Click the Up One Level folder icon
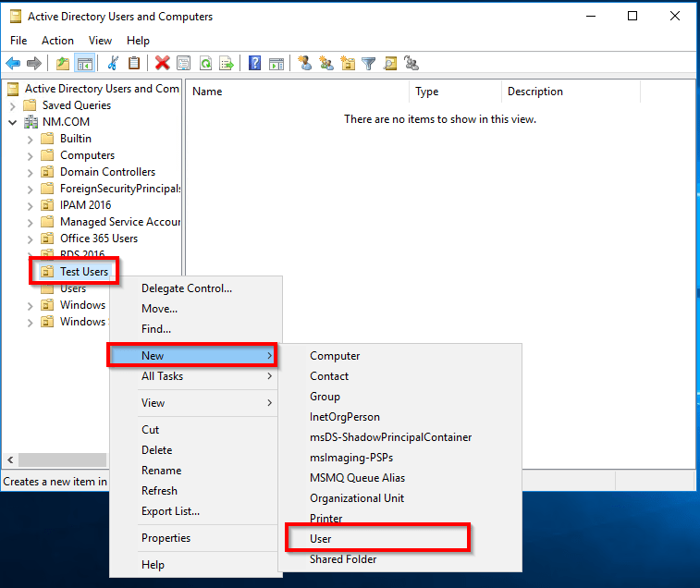This screenshot has width=700, height=588. point(63,64)
